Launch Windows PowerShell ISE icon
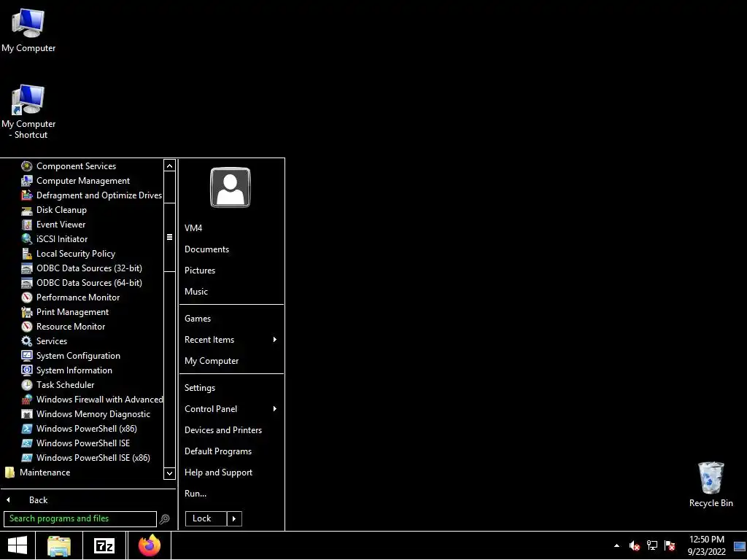 (x=27, y=443)
